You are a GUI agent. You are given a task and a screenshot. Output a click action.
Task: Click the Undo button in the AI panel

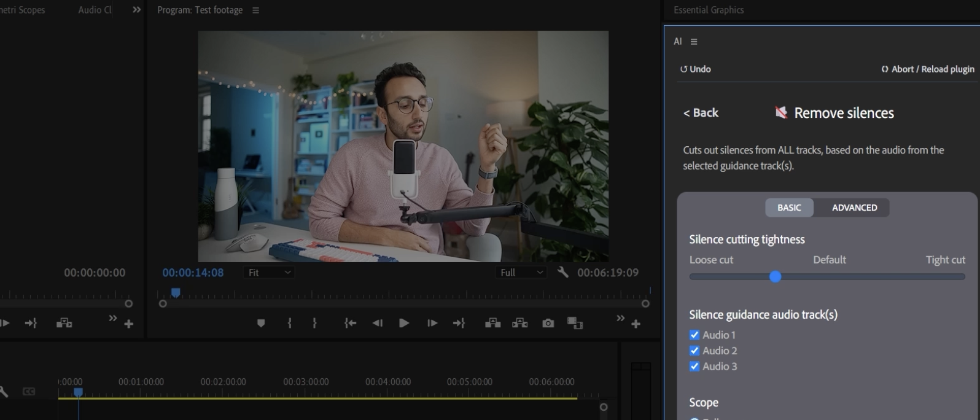point(695,69)
